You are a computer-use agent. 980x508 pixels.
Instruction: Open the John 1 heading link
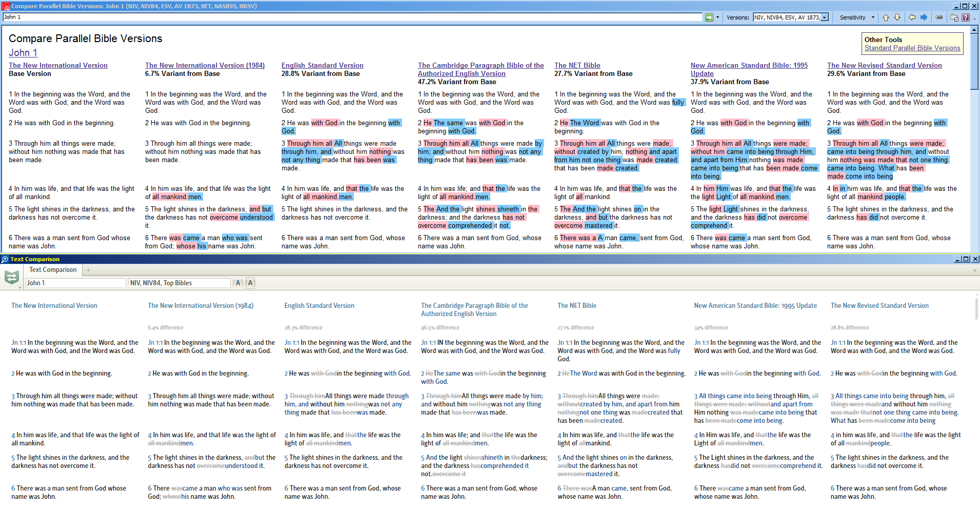[x=23, y=53]
